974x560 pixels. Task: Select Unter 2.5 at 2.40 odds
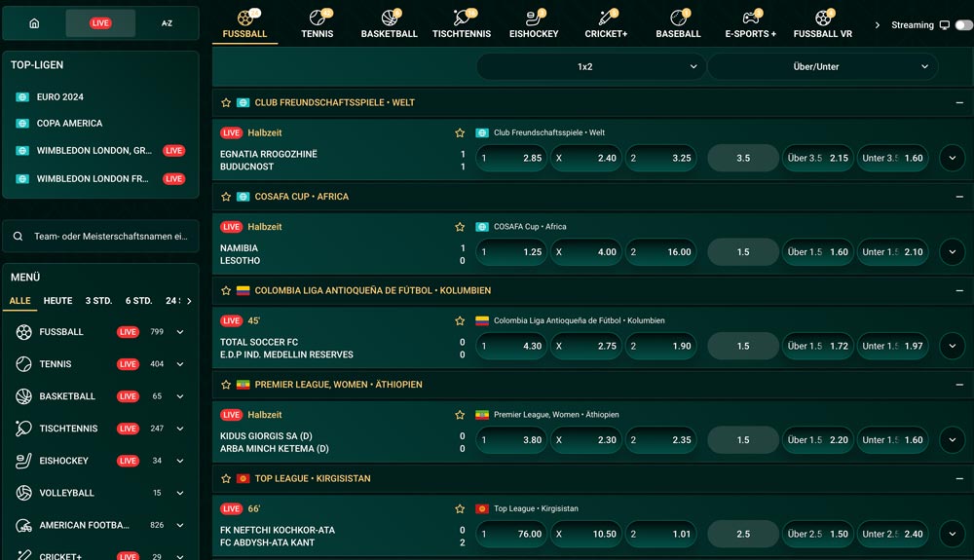(892, 534)
